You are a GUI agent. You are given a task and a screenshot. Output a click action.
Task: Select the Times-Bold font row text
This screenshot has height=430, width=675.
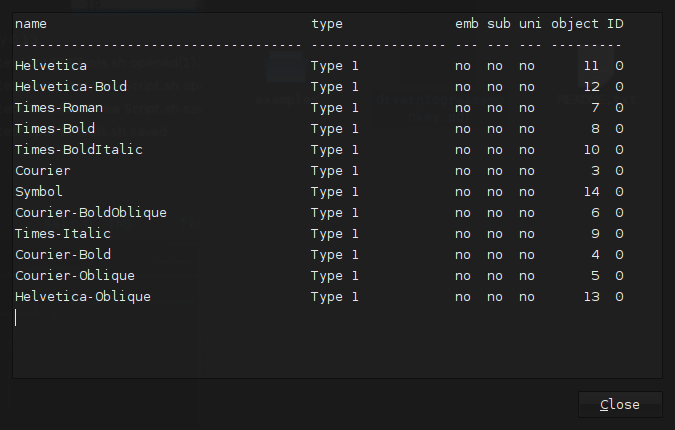click(x=55, y=129)
